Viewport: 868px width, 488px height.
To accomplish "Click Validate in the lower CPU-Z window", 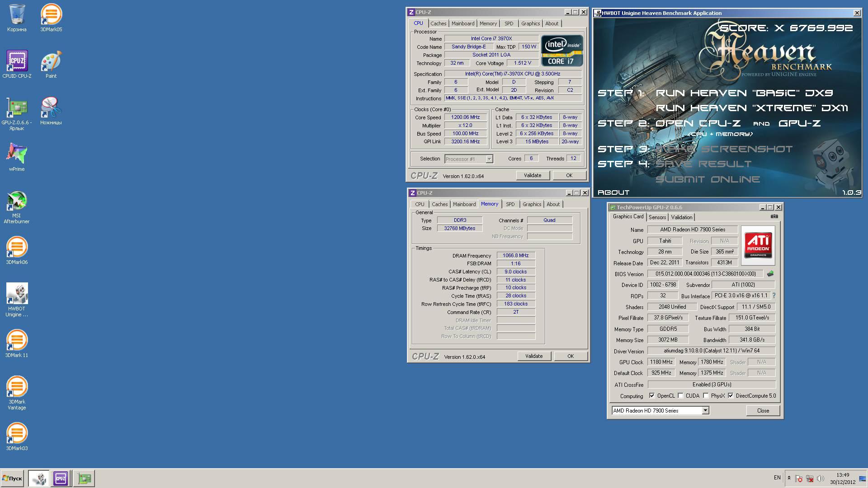I will click(534, 356).
